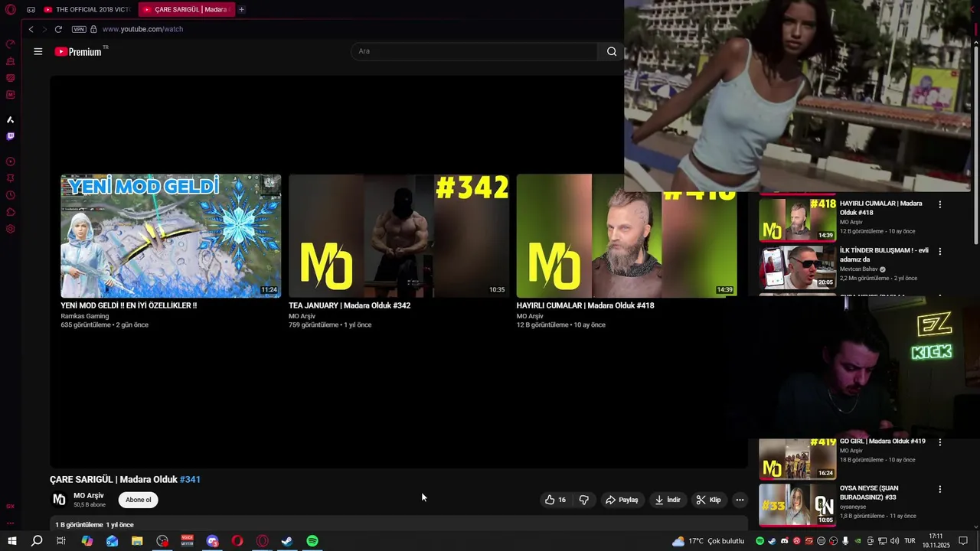Open volume speaker icon in system tray
980x551 pixels.
click(x=893, y=541)
